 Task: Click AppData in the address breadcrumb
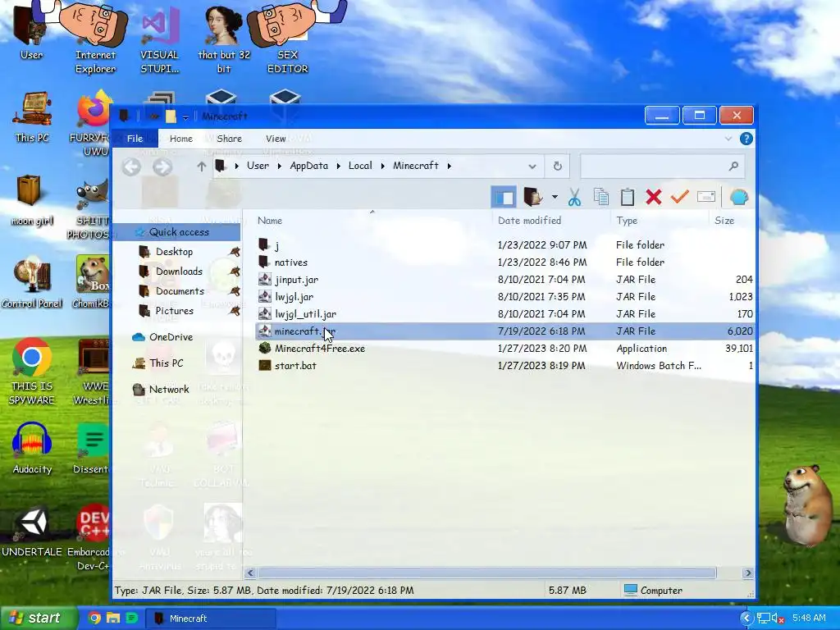coord(308,166)
